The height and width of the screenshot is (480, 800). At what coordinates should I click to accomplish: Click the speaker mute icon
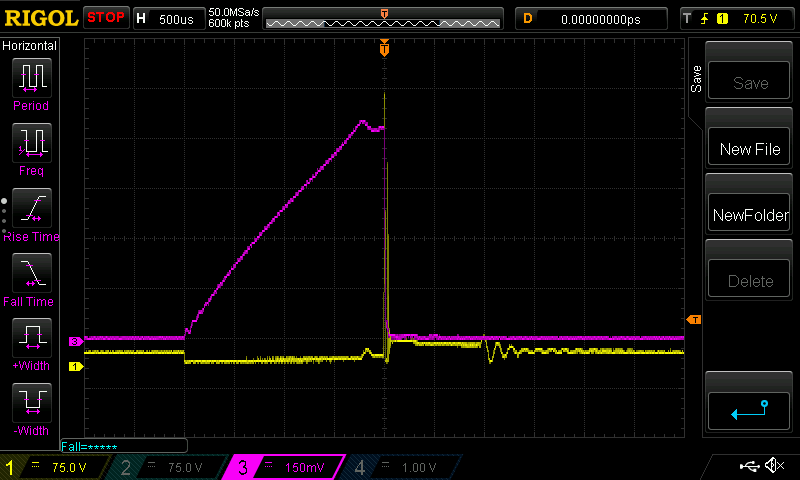[x=774, y=466]
